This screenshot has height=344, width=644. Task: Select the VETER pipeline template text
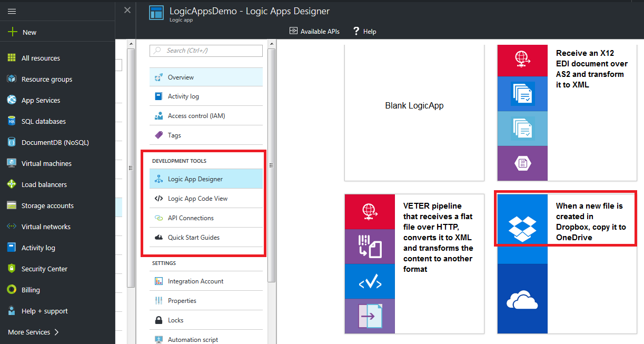439,238
